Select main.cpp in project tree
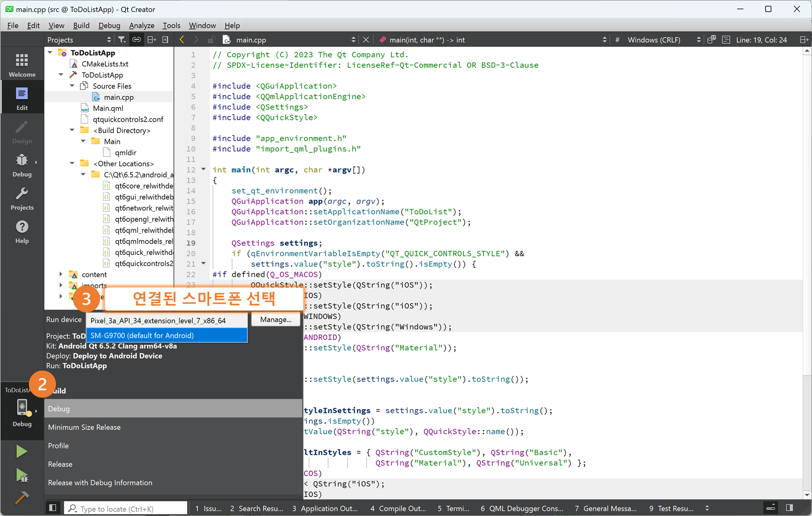This screenshot has height=516, width=812. [118, 97]
